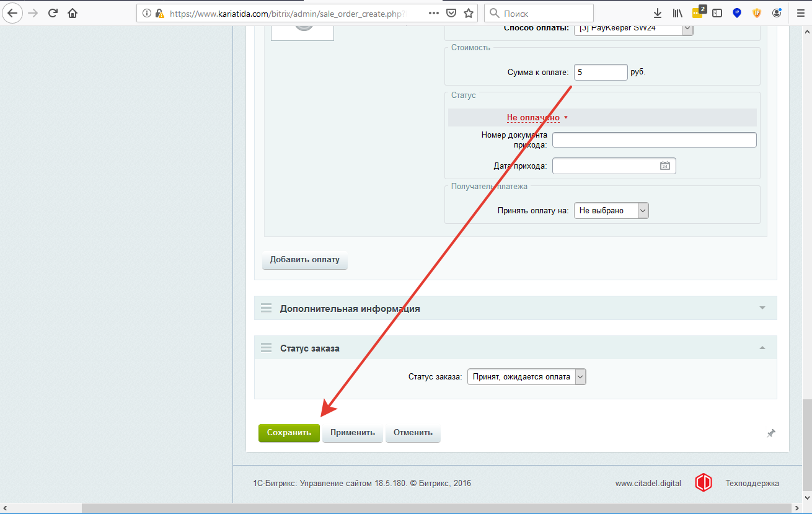Open the Способ оплаты dropdown

(633, 29)
